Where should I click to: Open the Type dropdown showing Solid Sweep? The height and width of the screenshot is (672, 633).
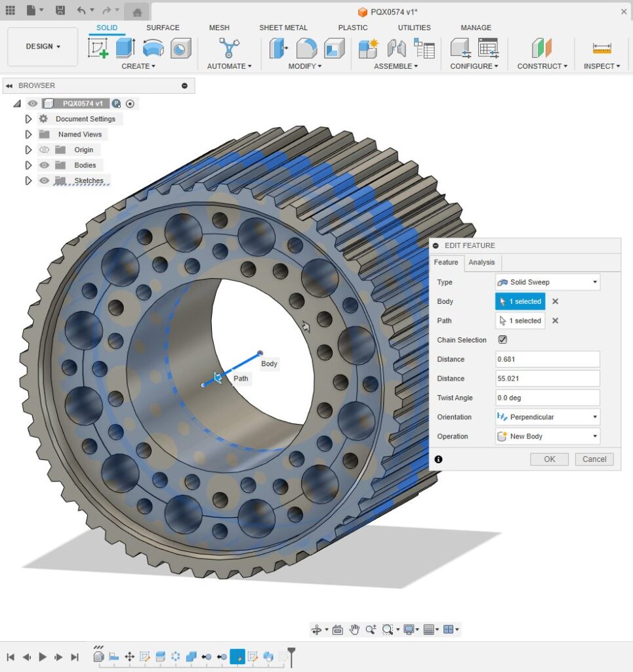click(x=546, y=282)
